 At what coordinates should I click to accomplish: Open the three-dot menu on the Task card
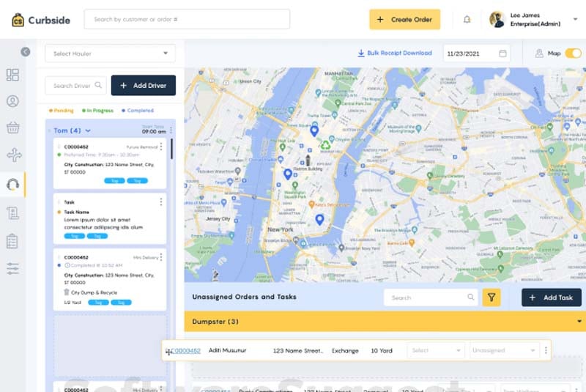tap(161, 202)
